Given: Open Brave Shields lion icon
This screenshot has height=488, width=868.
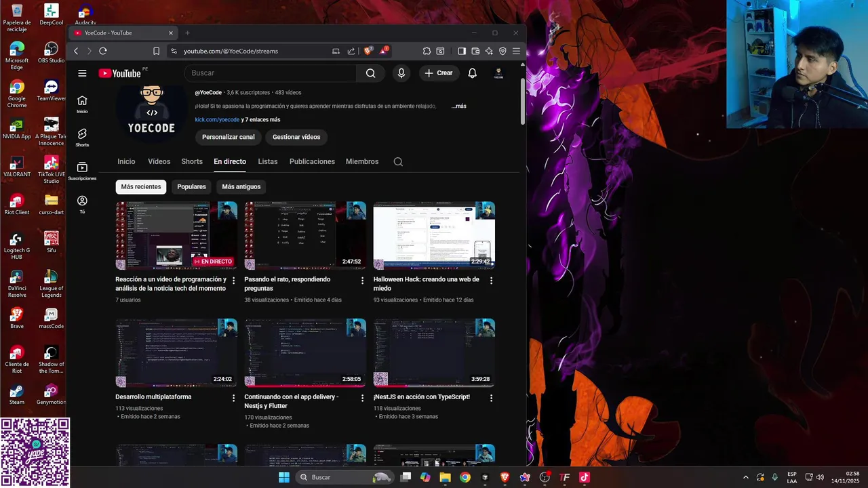Looking at the screenshot, I should (x=368, y=51).
